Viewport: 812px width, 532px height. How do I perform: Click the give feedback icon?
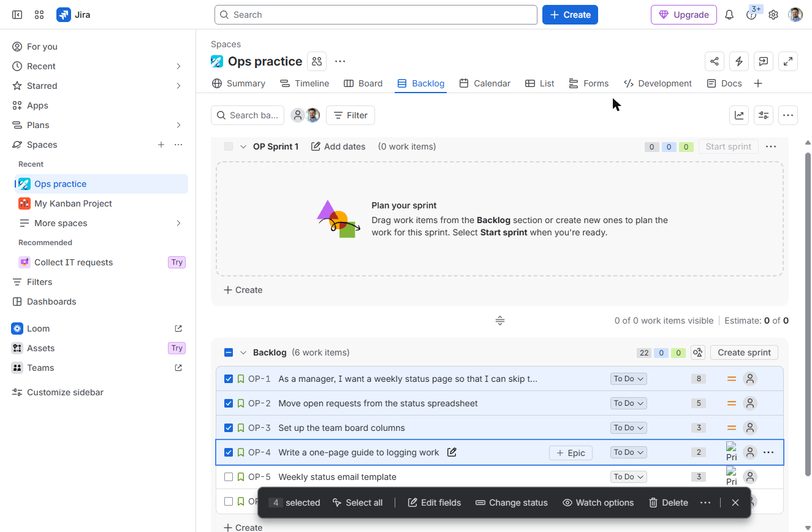pyautogui.click(x=764, y=61)
